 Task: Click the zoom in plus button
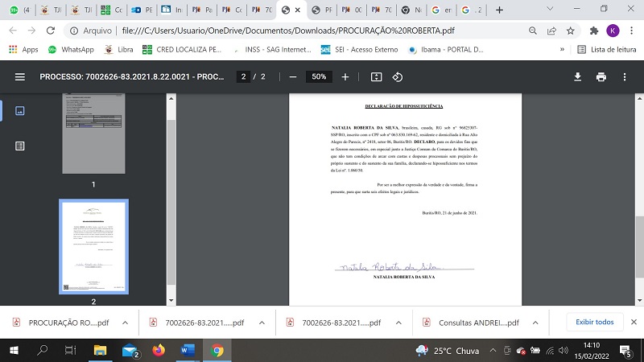(x=345, y=76)
